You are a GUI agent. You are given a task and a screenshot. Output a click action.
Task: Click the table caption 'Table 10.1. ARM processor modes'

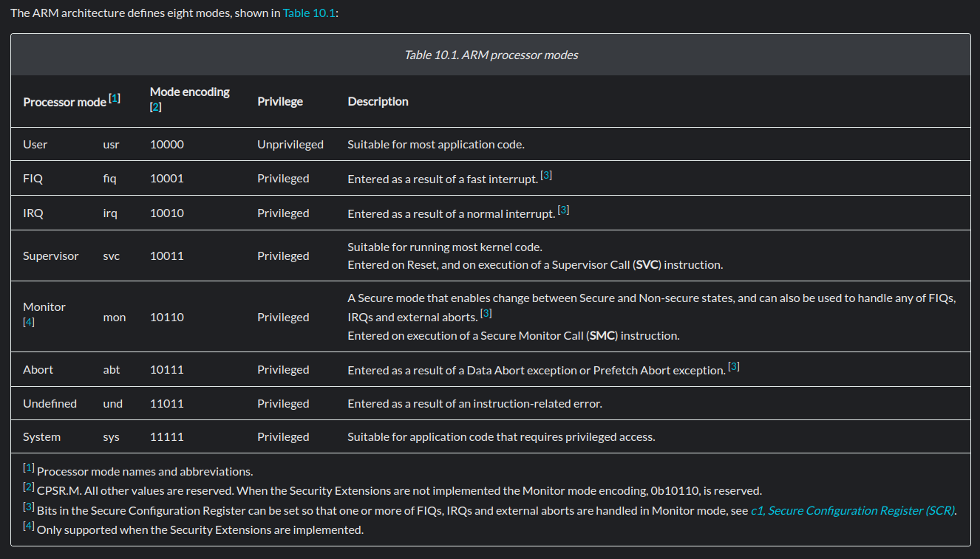coord(491,55)
